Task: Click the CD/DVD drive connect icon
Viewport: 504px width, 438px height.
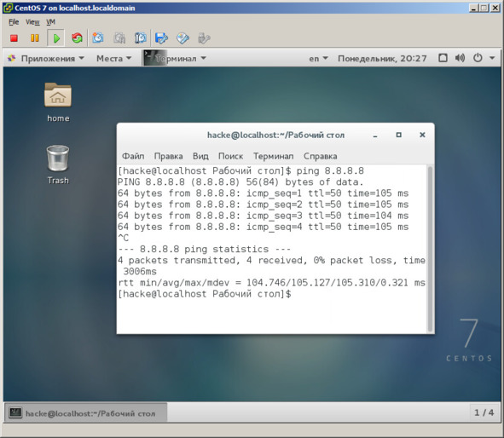Action: pyautogui.click(x=182, y=38)
